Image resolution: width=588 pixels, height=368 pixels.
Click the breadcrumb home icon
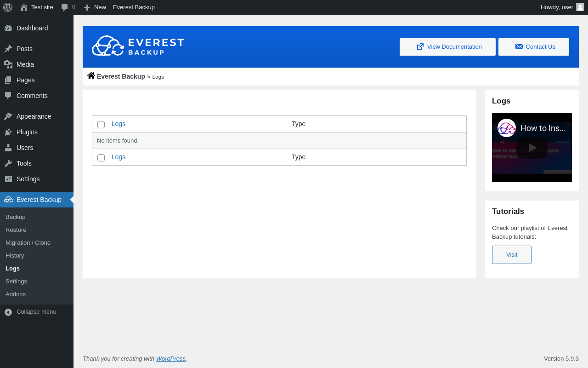[91, 75]
